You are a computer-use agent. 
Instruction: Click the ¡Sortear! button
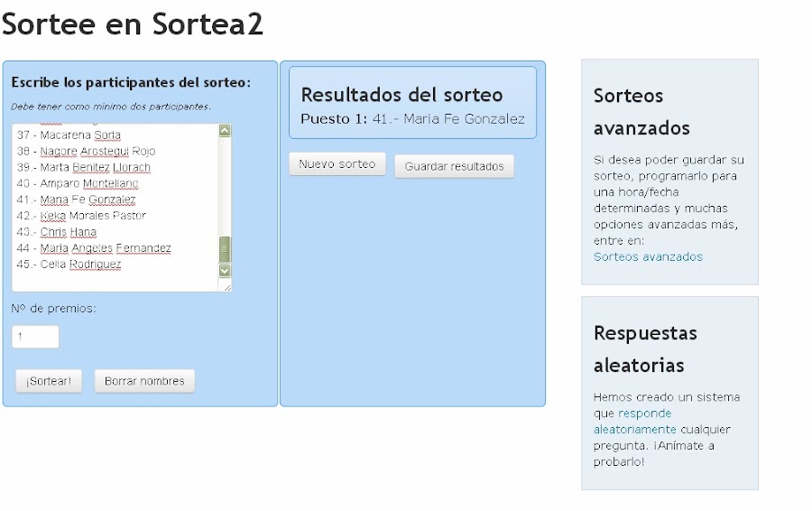[49, 381]
